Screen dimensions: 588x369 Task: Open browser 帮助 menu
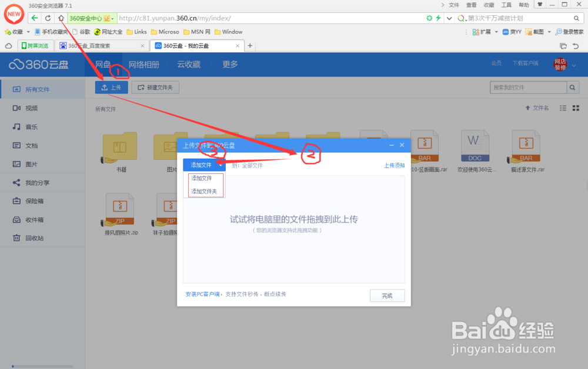point(524,5)
